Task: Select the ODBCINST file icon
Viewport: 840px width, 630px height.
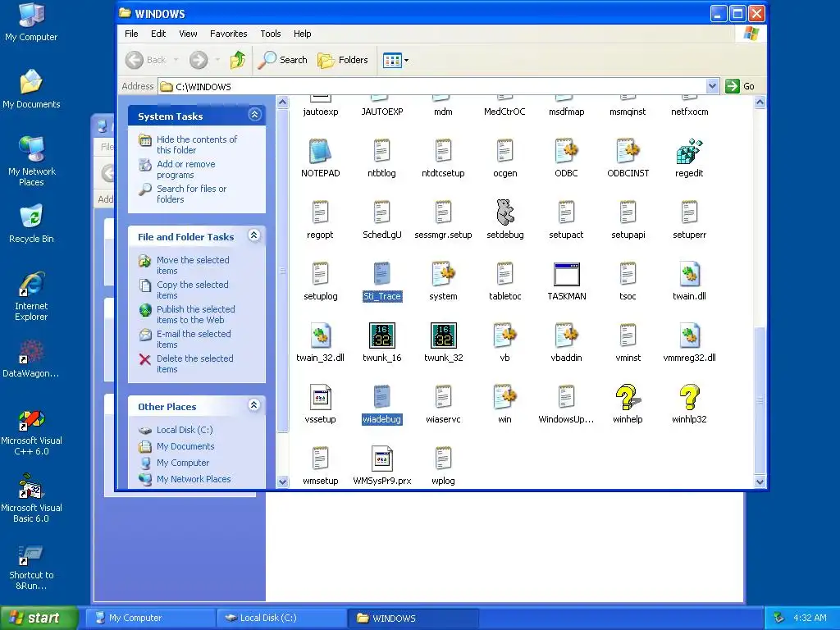Action: click(x=628, y=151)
